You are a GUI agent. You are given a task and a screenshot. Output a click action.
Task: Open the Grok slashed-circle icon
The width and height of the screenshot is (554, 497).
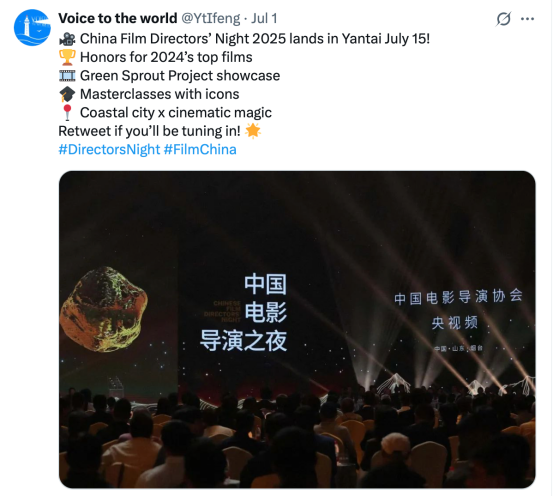pos(503,19)
